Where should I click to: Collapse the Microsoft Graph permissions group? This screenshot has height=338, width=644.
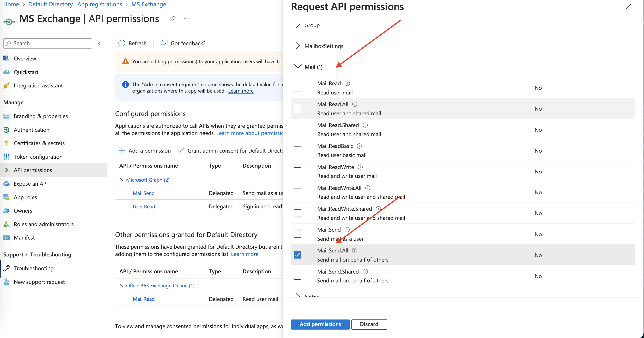(x=122, y=180)
